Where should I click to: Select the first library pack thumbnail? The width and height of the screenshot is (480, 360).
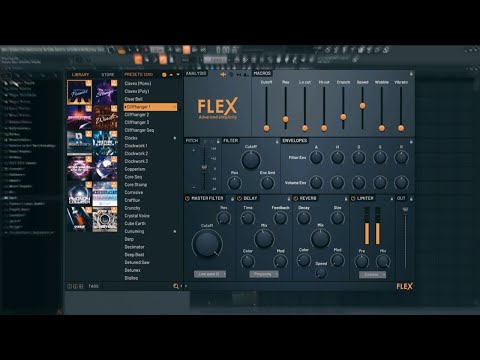(79, 93)
